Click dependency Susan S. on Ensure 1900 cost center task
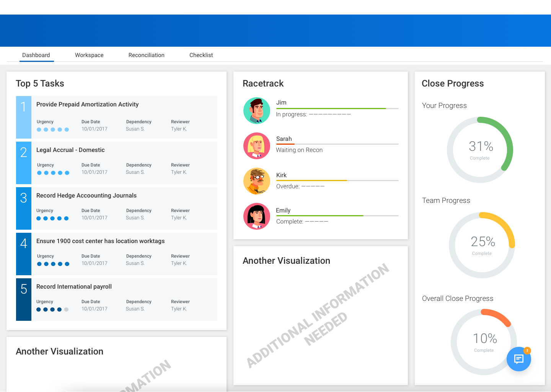Image resolution: width=551 pixels, height=392 pixels. coord(135,263)
